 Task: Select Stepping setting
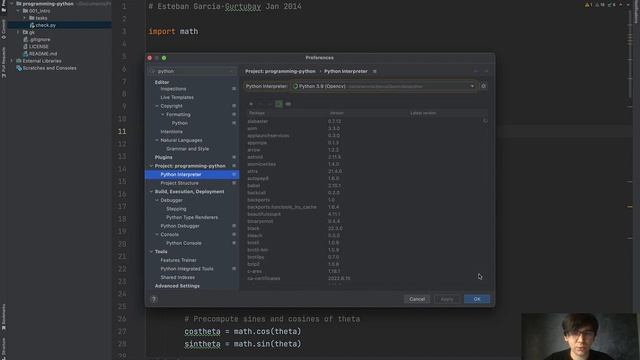[176, 209]
